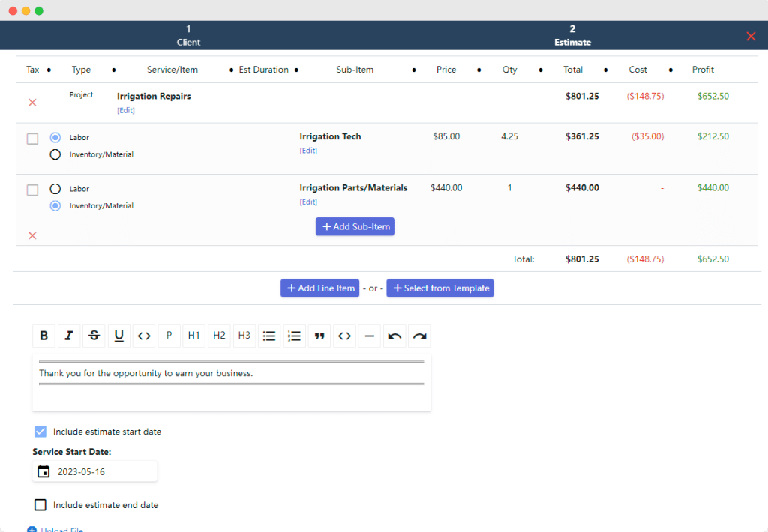Apply bold formatting in the text editor
Screen dimensions: 768x532
(x=43, y=336)
